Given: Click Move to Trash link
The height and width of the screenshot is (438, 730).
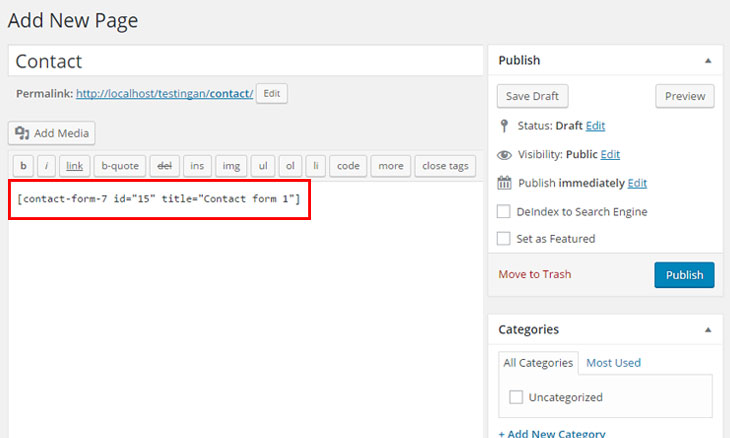Looking at the screenshot, I should tap(534, 274).
